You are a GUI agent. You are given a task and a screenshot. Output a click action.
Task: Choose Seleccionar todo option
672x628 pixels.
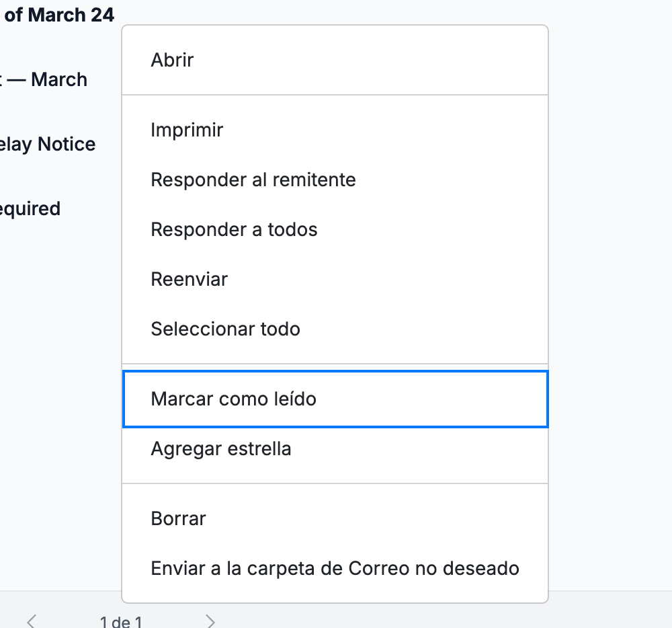click(x=335, y=329)
